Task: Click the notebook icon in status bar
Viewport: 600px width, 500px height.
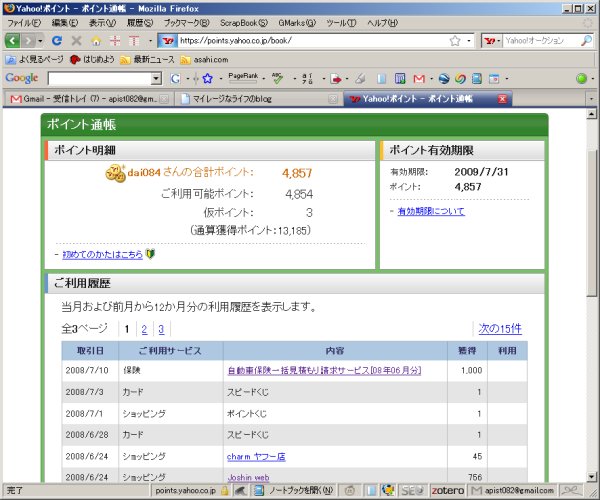Action: (x=259, y=490)
